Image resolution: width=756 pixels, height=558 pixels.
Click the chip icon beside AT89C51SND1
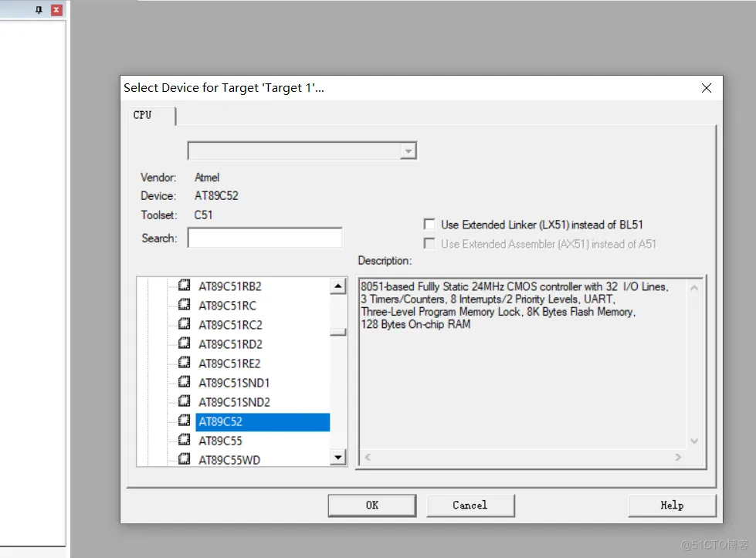184,381
